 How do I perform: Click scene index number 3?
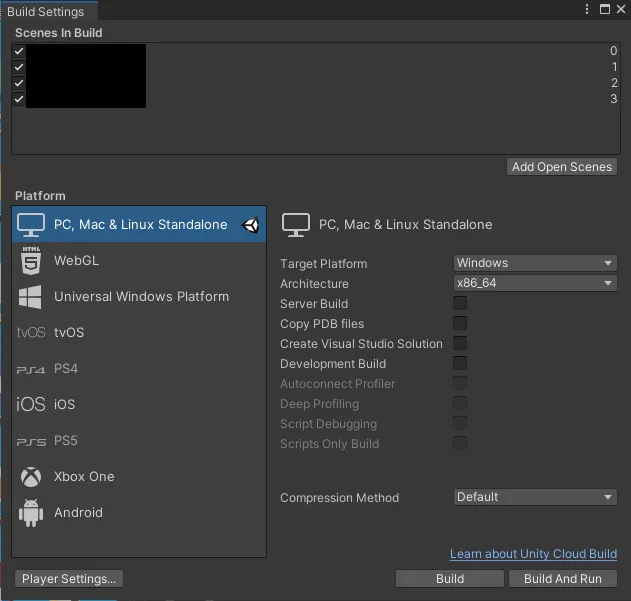coord(613,99)
